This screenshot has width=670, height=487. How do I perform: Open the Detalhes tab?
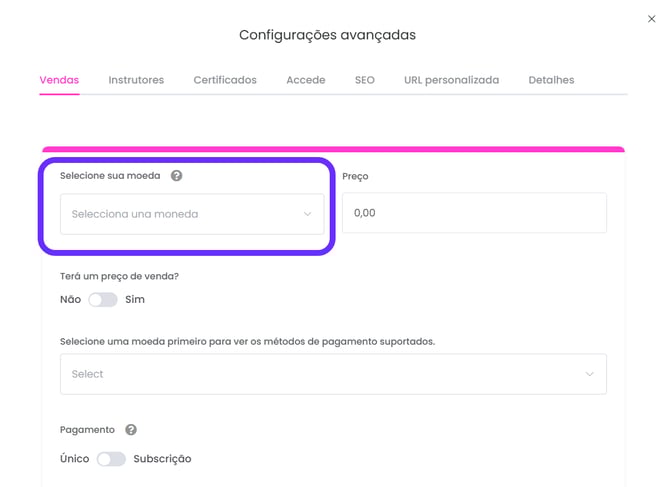[x=552, y=80]
